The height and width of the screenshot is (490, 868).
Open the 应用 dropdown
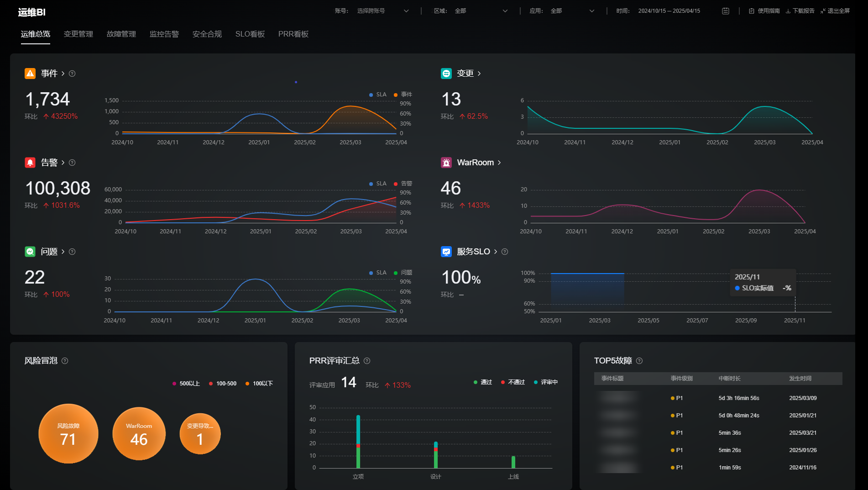572,11
